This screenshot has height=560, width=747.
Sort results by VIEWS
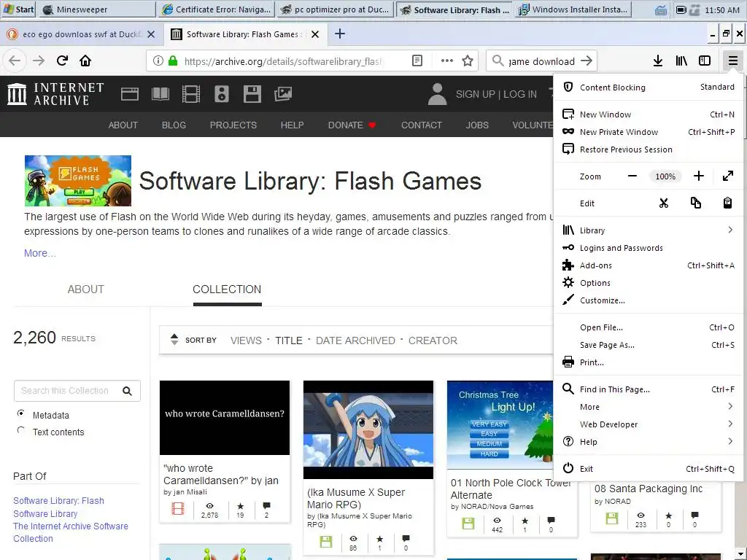[246, 341]
